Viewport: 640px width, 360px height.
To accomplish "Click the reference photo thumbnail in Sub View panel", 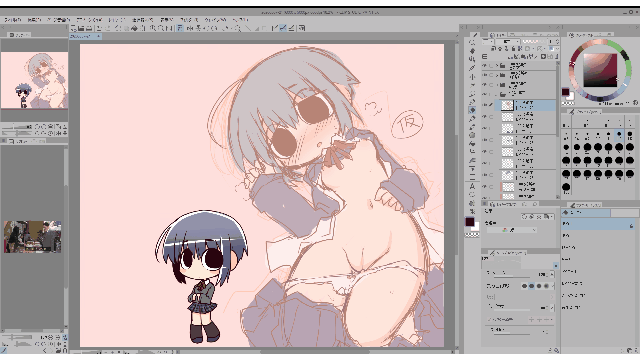I will tap(33, 237).
